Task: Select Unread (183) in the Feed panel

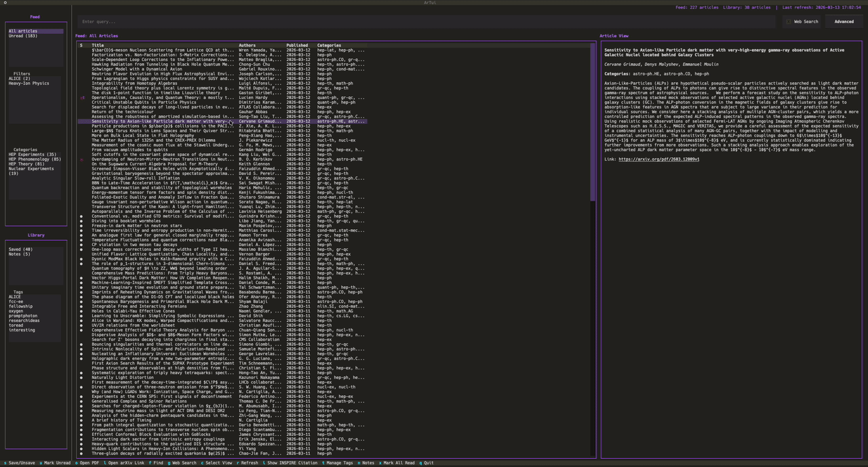Action: [23, 36]
